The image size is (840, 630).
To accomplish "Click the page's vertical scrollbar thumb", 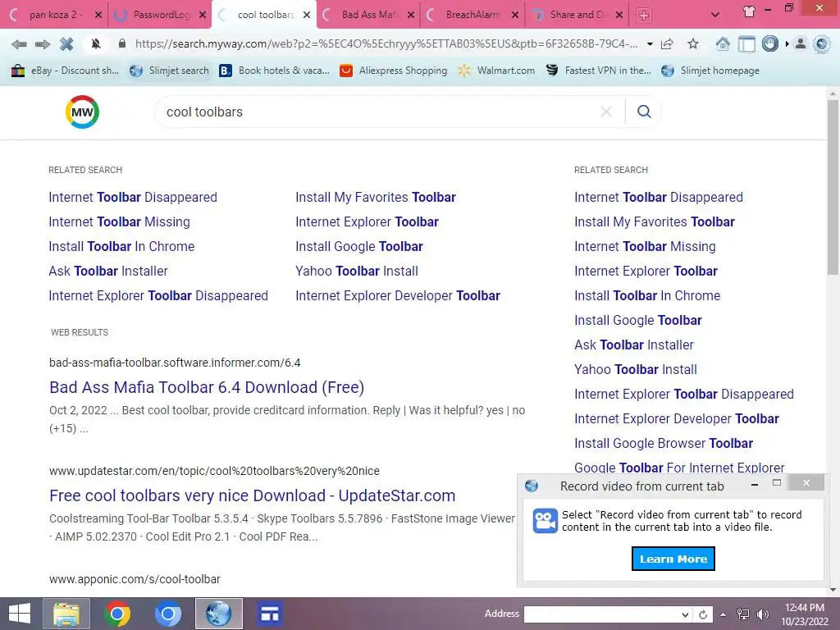I will 833,188.
